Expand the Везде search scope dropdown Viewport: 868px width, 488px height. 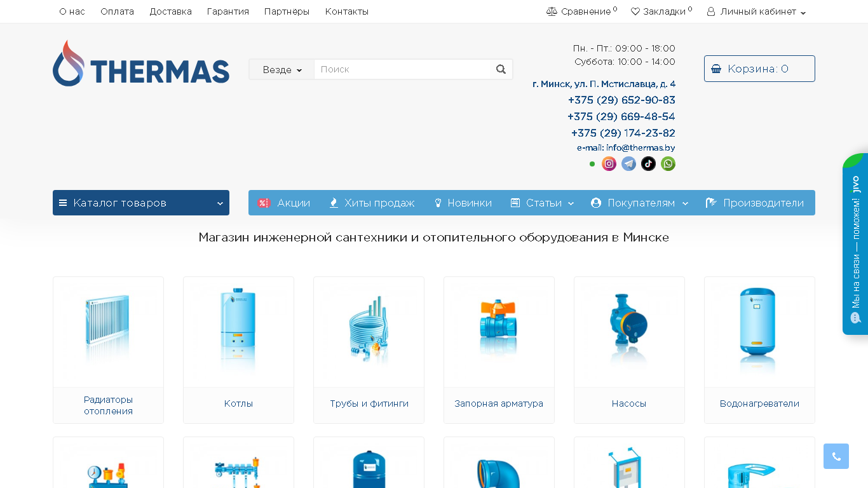point(281,69)
